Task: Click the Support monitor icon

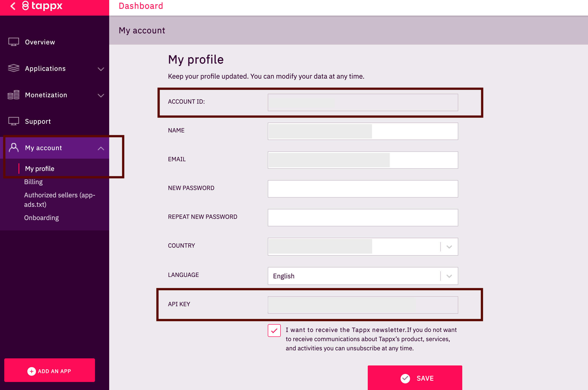Action: point(14,121)
